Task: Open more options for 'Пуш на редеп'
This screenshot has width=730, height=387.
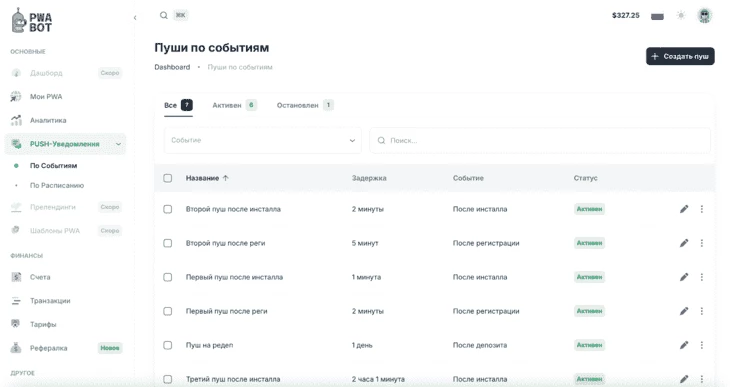Action: [x=702, y=345]
